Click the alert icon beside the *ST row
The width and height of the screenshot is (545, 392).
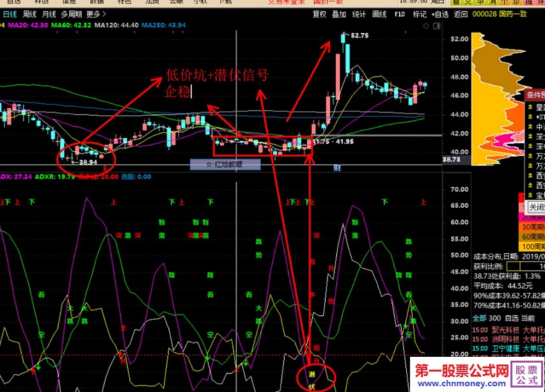pos(530,117)
